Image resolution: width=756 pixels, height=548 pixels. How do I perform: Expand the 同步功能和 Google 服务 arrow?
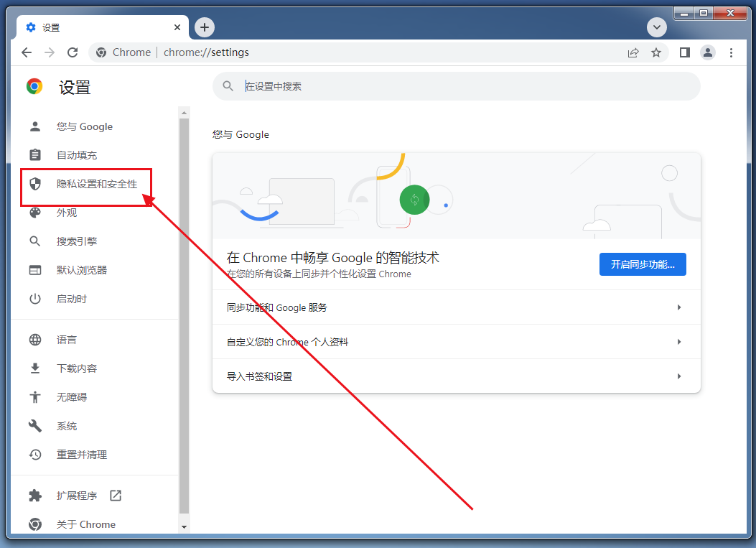pyautogui.click(x=679, y=307)
